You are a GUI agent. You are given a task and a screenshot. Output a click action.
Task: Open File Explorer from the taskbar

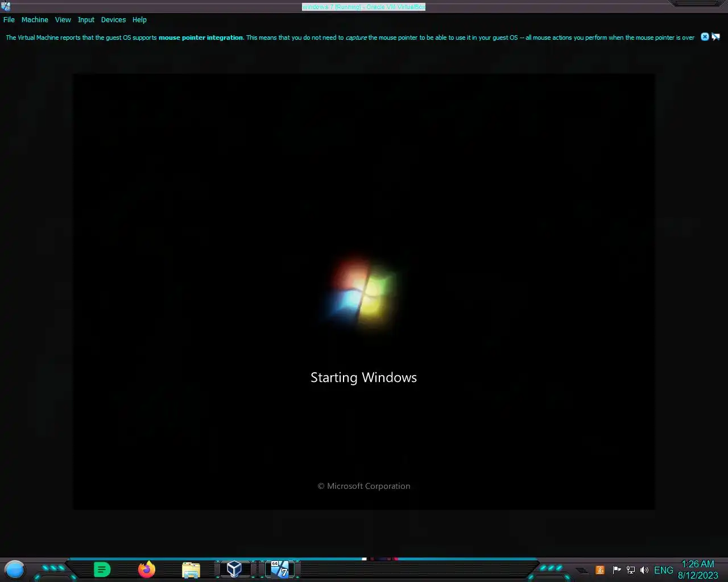click(191, 570)
